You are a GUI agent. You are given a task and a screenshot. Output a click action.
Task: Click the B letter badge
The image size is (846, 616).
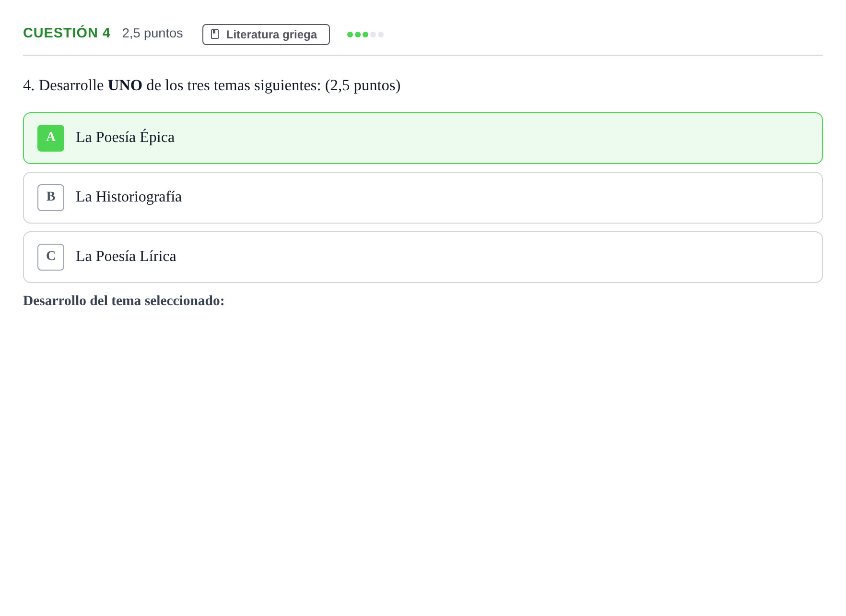51,198
